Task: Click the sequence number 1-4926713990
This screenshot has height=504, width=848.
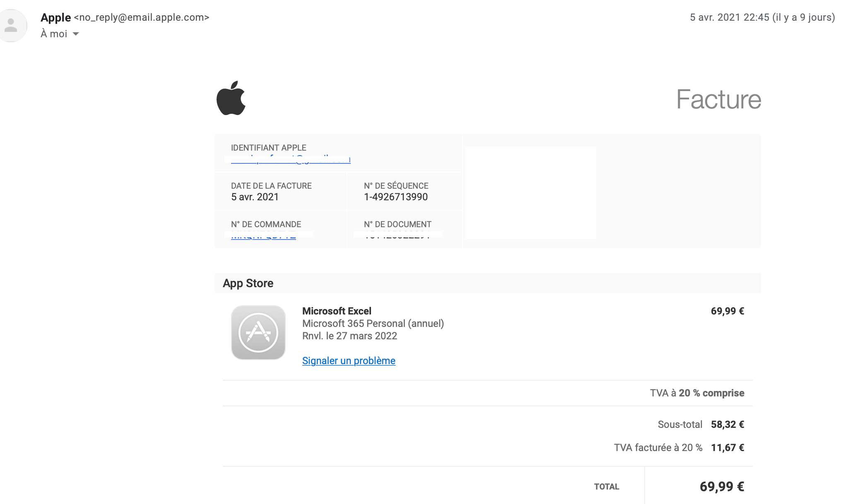Action: coord(395,197)
